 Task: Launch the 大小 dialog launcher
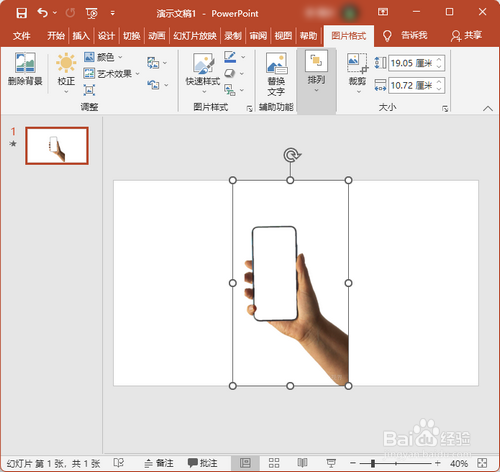coord(445,108)
